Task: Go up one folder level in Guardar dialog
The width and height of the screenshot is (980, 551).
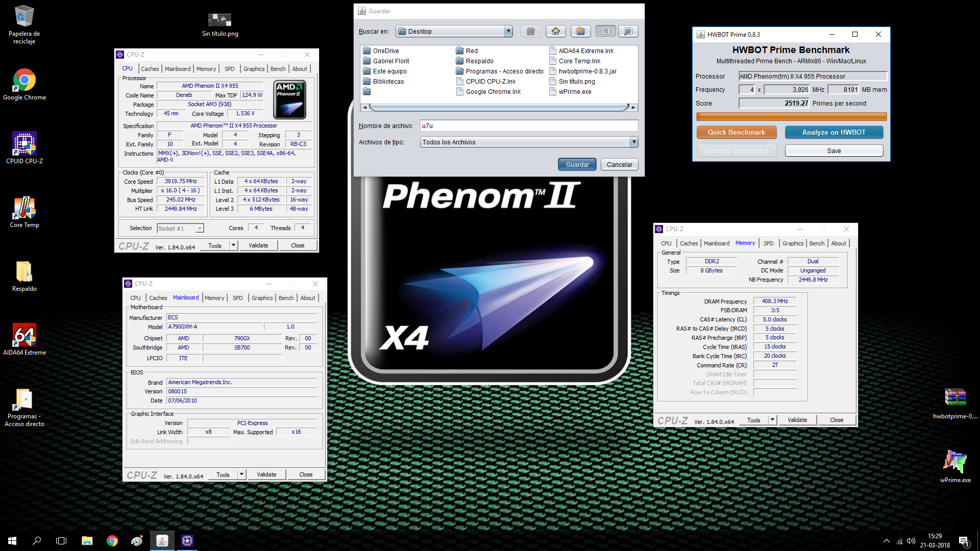Action: coord(531,31)
